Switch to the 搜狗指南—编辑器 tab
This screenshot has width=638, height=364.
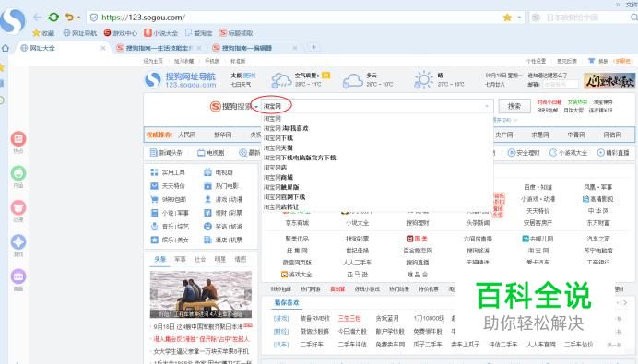[x=254, y=48]
